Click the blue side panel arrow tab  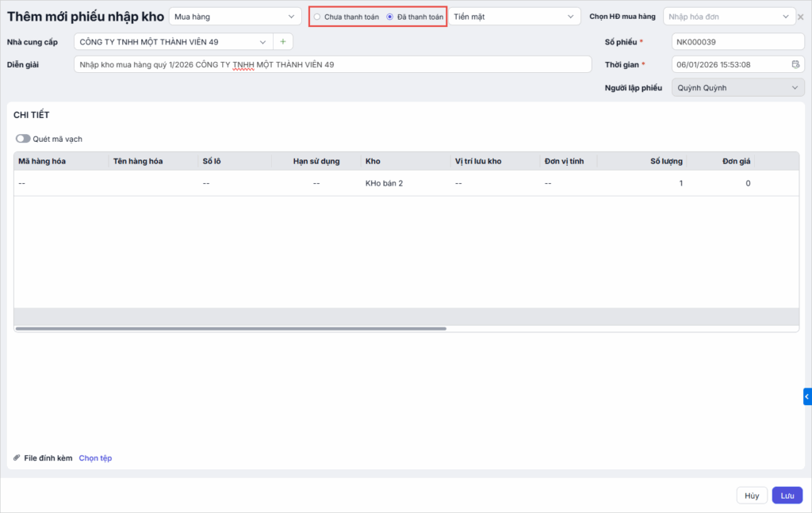[x=807, y=396]
